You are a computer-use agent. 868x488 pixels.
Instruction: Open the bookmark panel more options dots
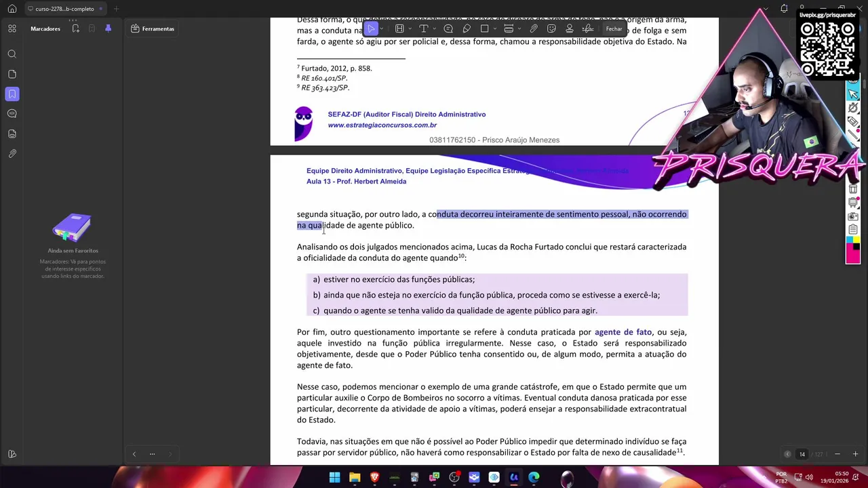[152, 454]
